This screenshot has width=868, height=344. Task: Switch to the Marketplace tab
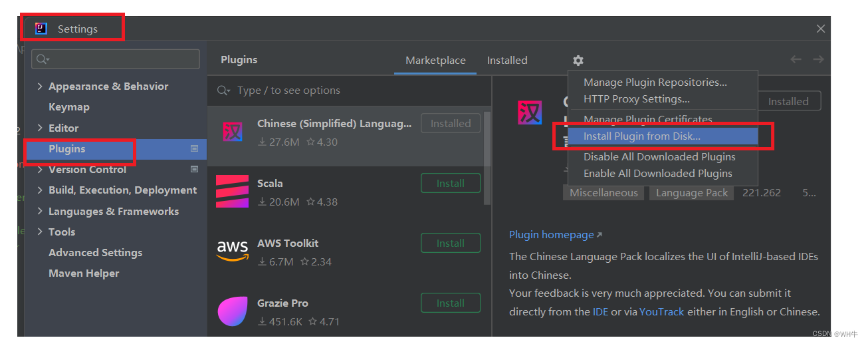click(435, 60)
